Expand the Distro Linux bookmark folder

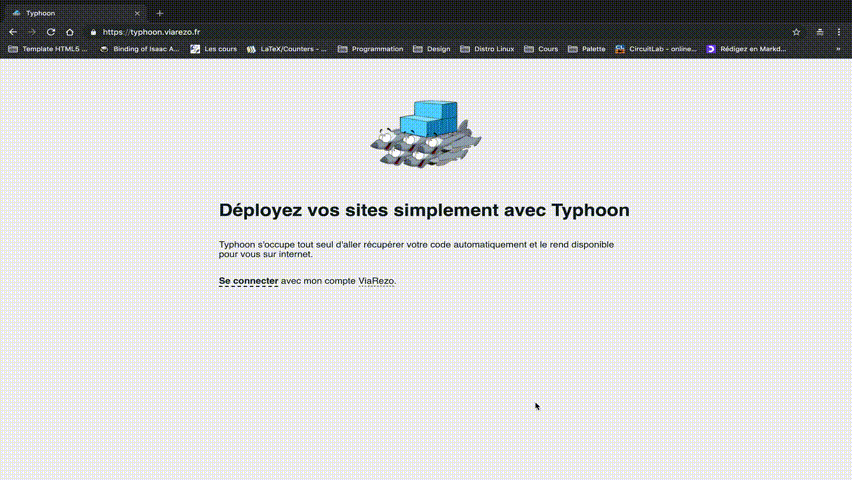pos(487,49)
